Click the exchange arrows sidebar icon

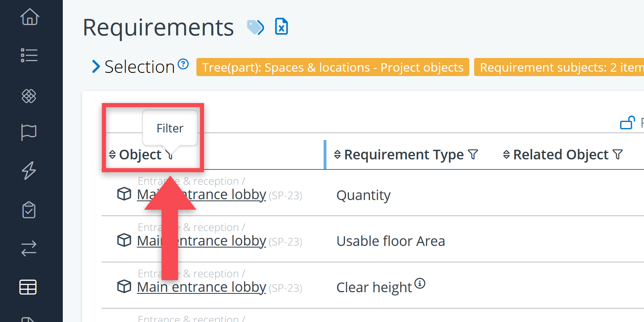[x=29, y=248]
